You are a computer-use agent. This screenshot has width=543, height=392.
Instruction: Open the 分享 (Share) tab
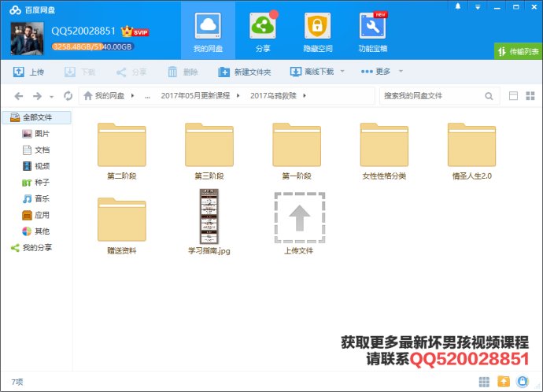tap(262, 32)
